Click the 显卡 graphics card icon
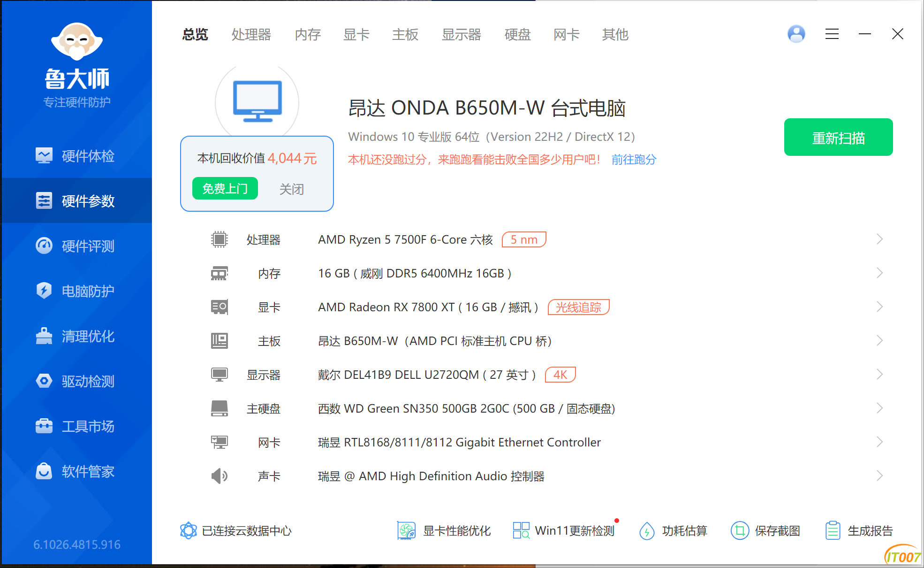This screenshot has width=924, height=568. coord(219,307)
